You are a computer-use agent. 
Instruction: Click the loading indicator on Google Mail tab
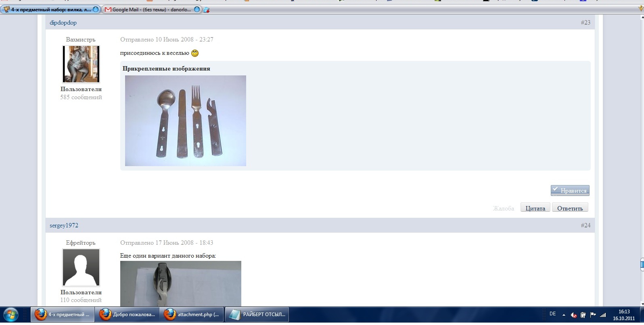click(197, 9)
